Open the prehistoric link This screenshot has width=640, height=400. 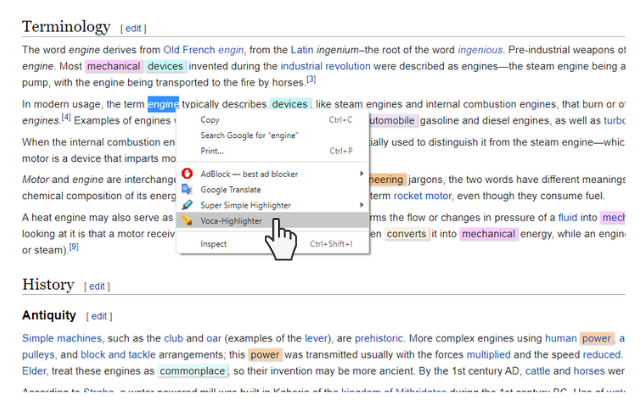pos(378,338)
